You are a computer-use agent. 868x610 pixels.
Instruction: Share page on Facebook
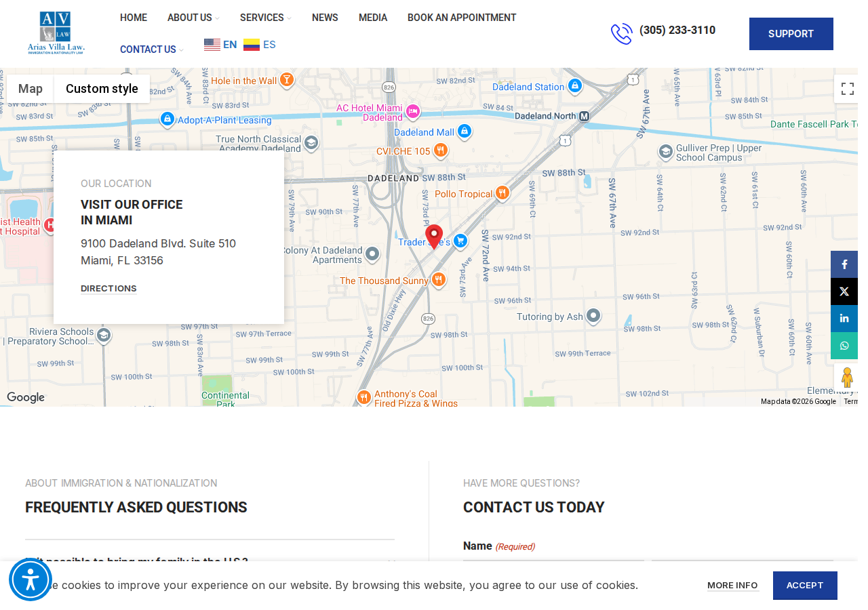click(x=844, y=264)
